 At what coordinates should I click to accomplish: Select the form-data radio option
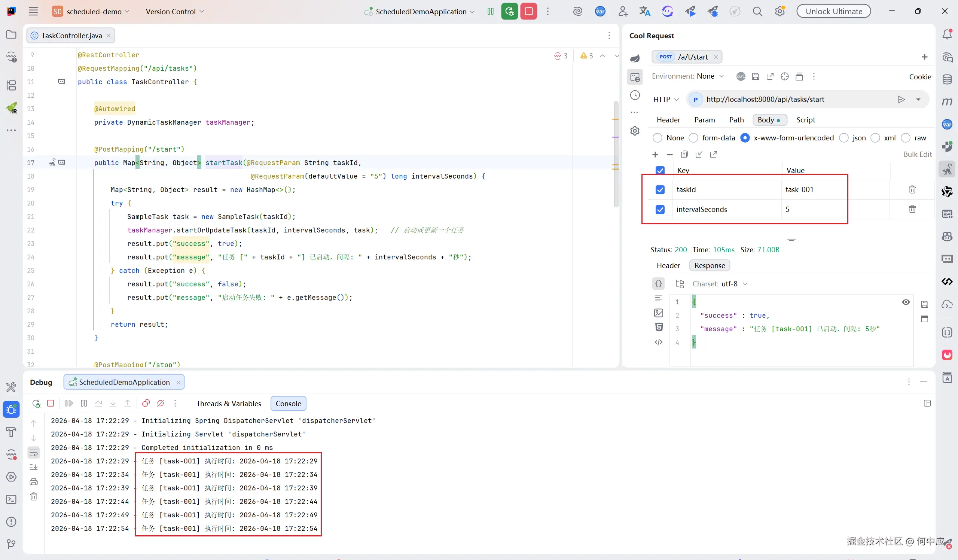click(694, 138)
